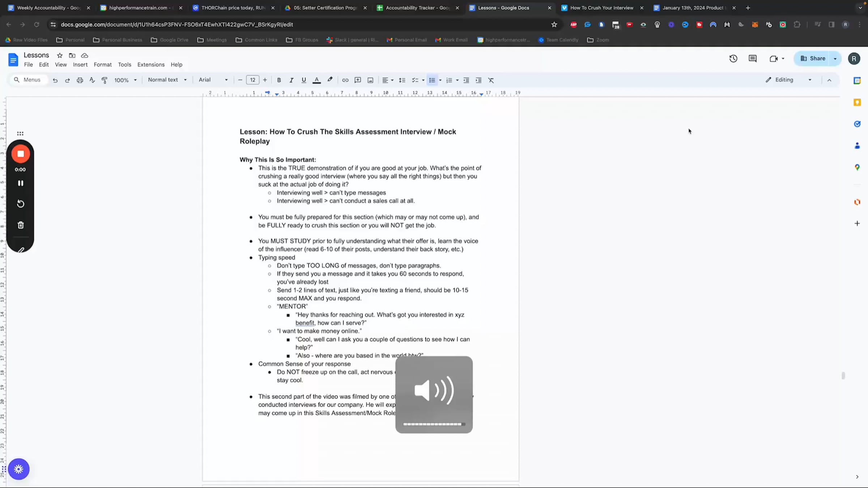Click the font size input field

click(x=252, y=80)
